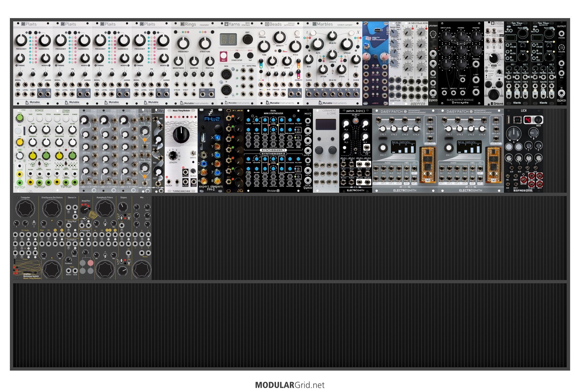580x392 pixels.
Task: Click the "SYNTHESIZER 1" label on Dual Mini Synthesizer
Action: [273, 150]
